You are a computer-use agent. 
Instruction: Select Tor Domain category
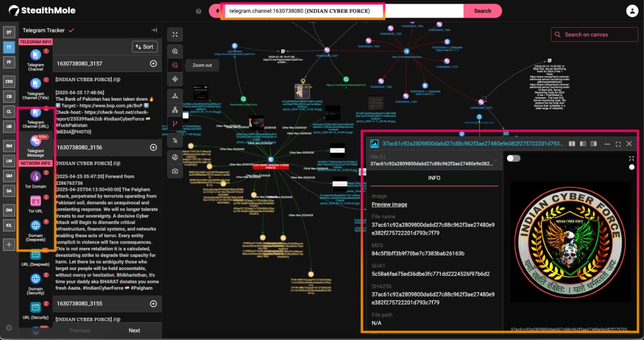[36, 179]
